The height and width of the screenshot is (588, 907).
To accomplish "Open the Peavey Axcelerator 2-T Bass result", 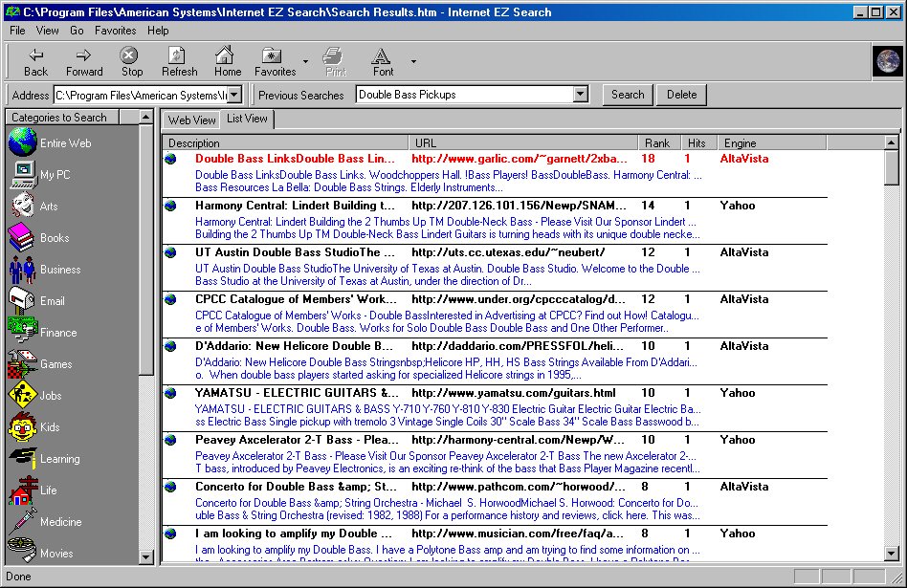I will 297,440.
